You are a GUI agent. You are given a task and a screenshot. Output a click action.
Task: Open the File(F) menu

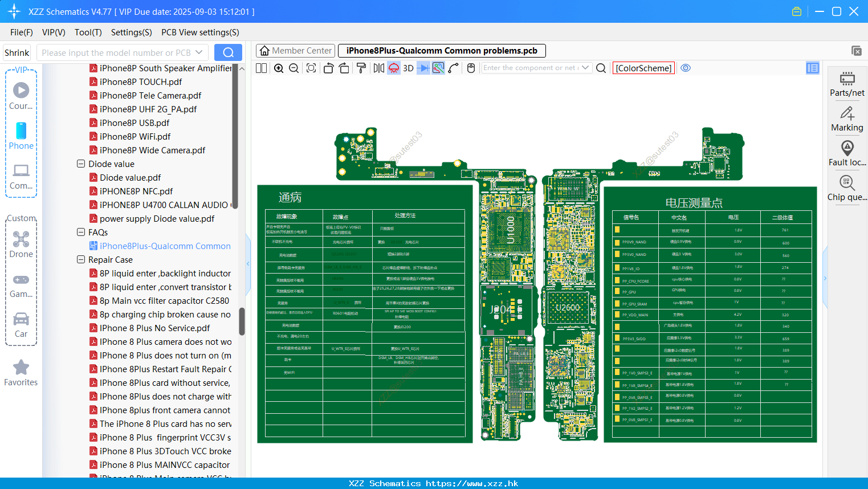22,32
